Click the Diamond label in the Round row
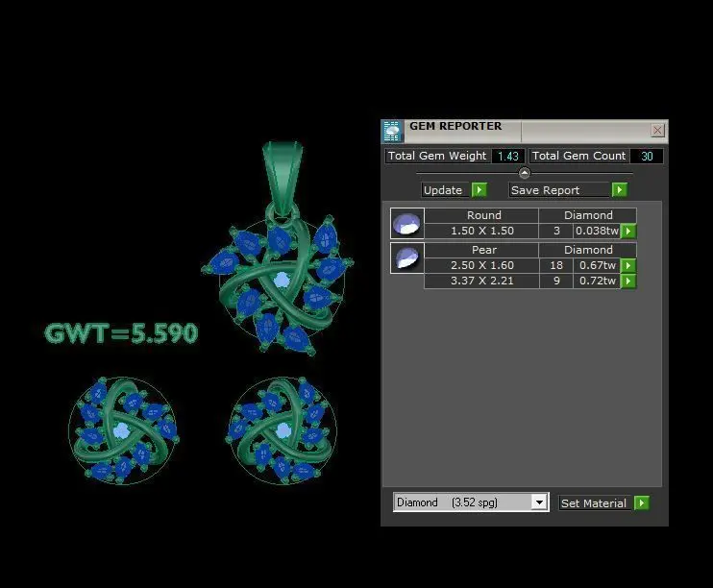The height and width of the screenshot is (588, 713). point(588,215)
